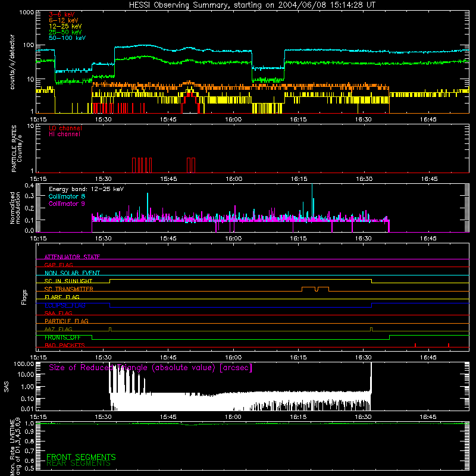
Task: Click the 16:00 tick in the top panel
Action: tap(233, 120)
